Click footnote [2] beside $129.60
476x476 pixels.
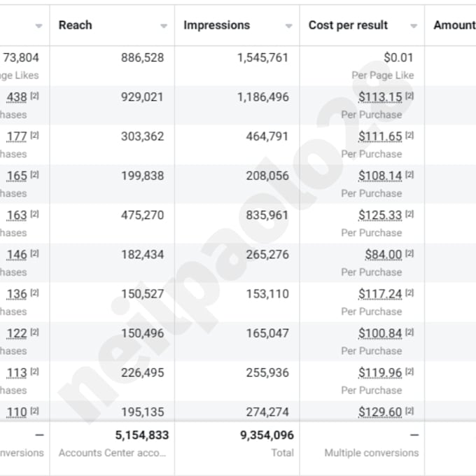click(409, 411)
